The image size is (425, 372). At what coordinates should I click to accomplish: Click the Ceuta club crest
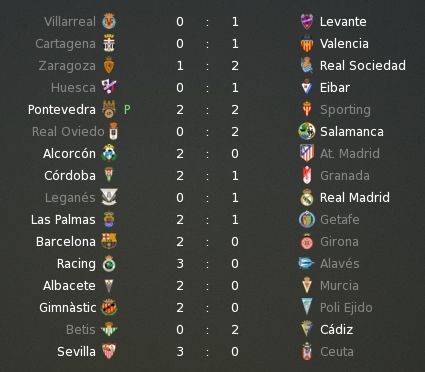[307, 351]
